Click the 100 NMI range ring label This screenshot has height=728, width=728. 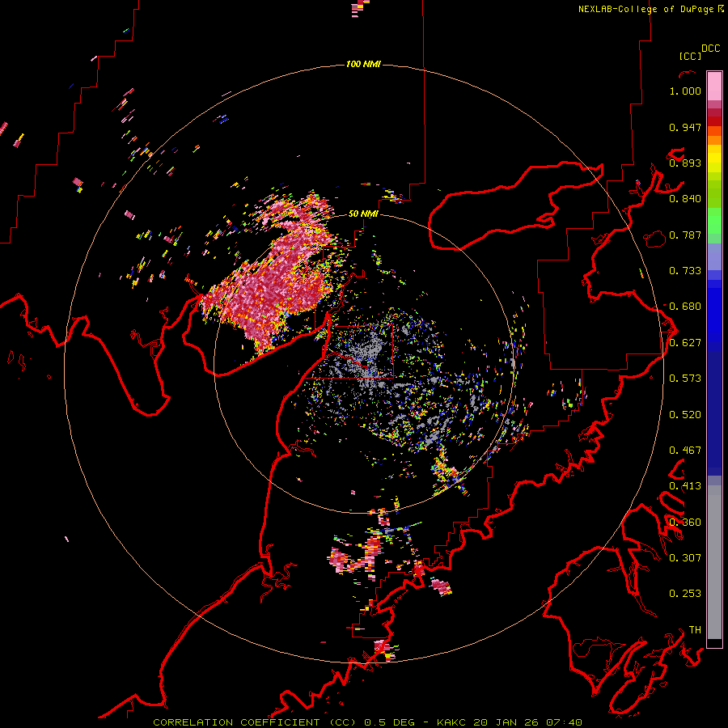(363, 64)
